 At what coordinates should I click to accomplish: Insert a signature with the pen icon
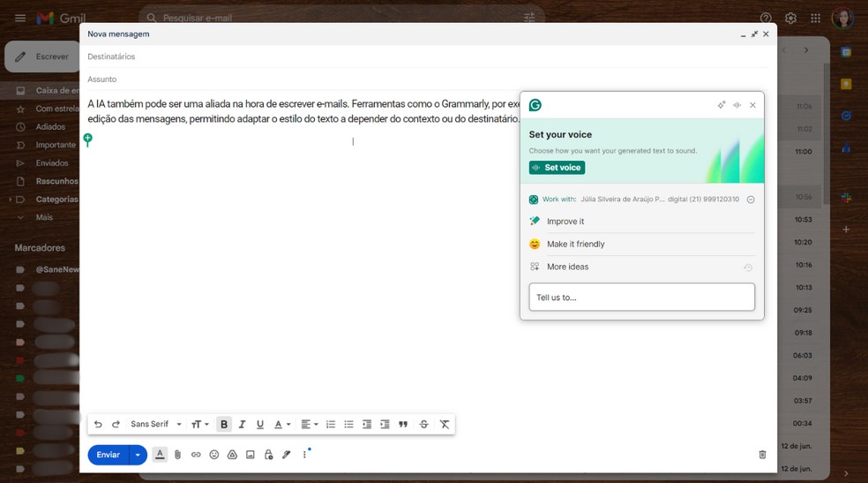[x=286, y=455]
